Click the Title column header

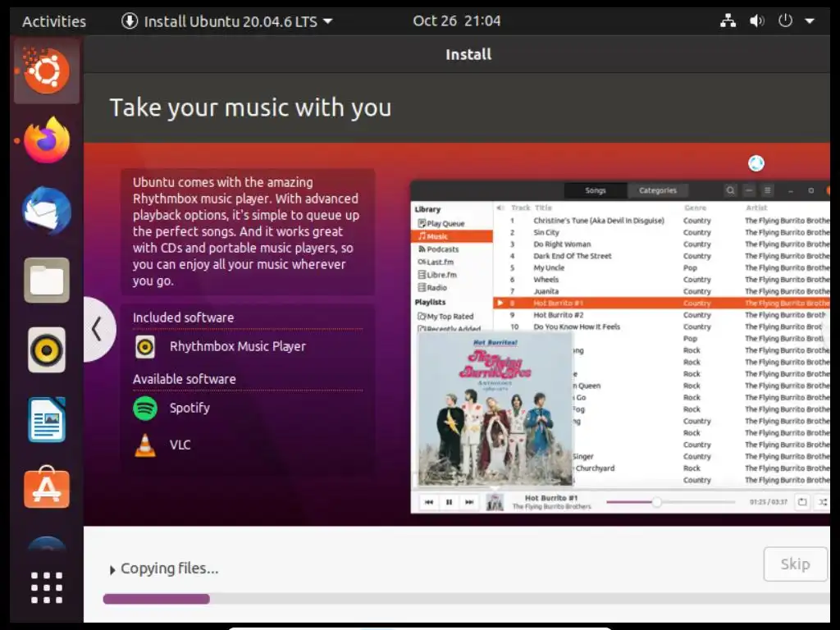coord(543,208)
